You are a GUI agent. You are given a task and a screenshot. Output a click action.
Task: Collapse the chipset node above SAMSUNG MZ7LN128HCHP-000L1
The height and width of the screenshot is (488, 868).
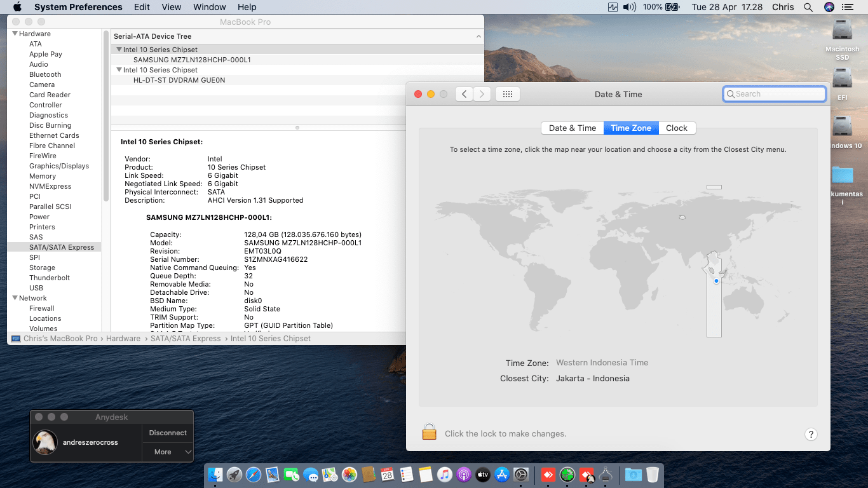coord(119,50)
